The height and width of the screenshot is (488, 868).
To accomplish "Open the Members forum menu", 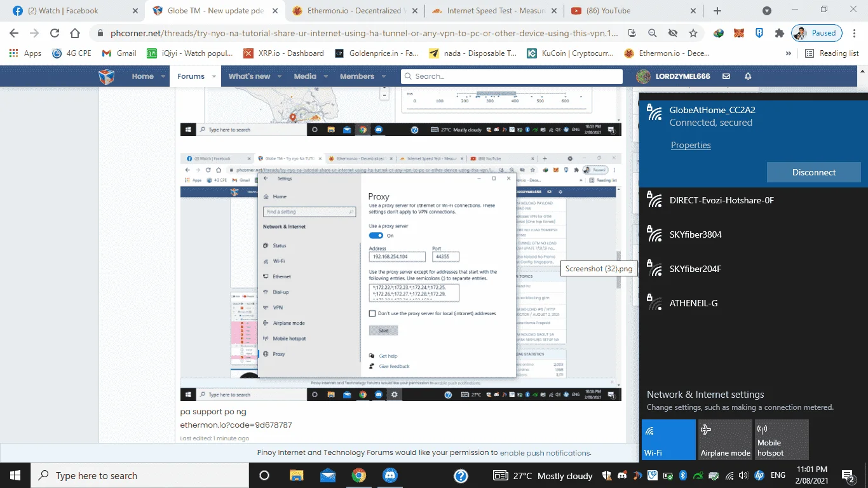I will click(357, 76).
